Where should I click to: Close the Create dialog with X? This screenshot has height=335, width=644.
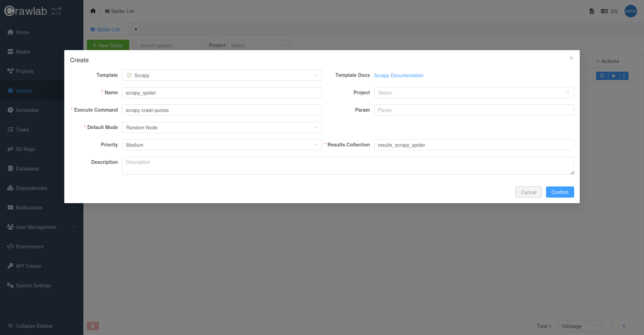click(x=571, y=58)
